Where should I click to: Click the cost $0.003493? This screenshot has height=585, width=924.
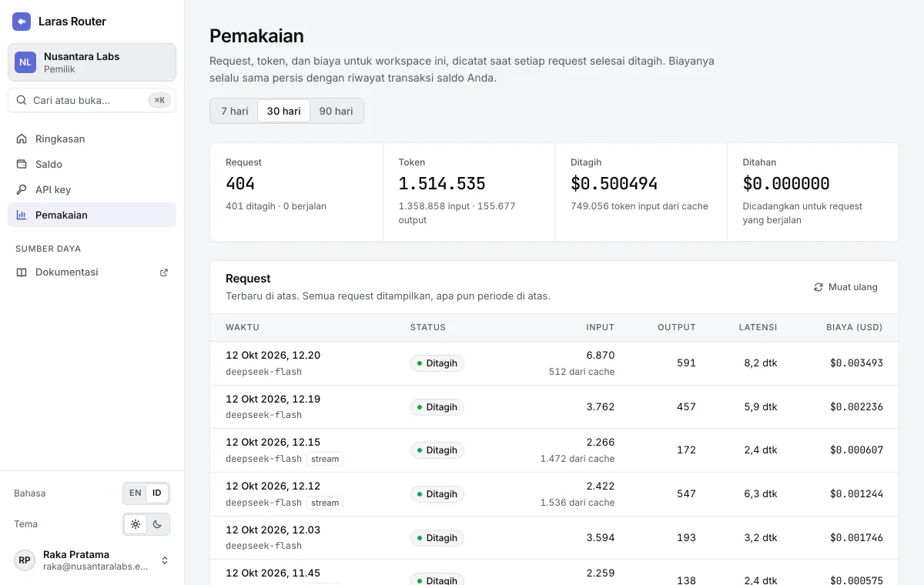[x=856, y=363]
